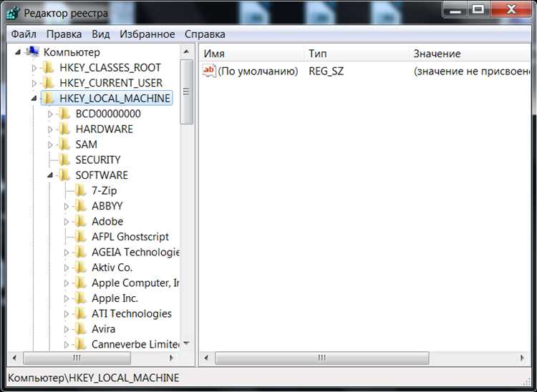Click the Adobe key folder icon

[x=80, y=221]
